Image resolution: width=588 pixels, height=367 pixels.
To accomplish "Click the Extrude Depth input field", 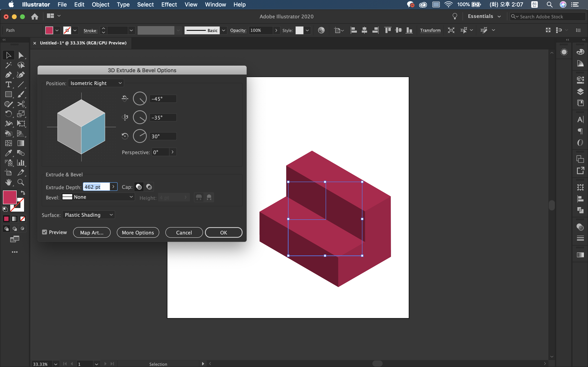I will tap(96, 187).
